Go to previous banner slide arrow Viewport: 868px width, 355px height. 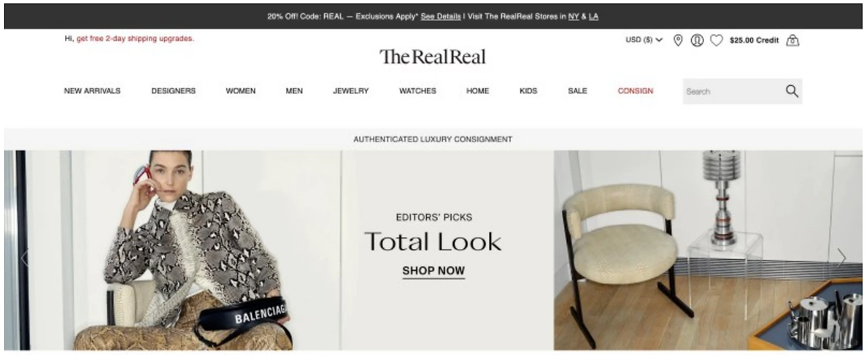click(24, 257)
